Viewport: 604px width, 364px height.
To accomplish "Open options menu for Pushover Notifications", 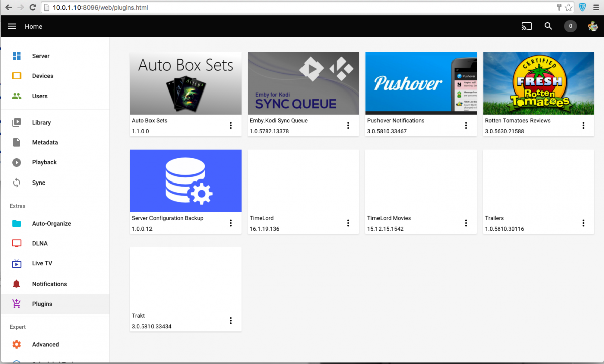I will pos(466,125).
